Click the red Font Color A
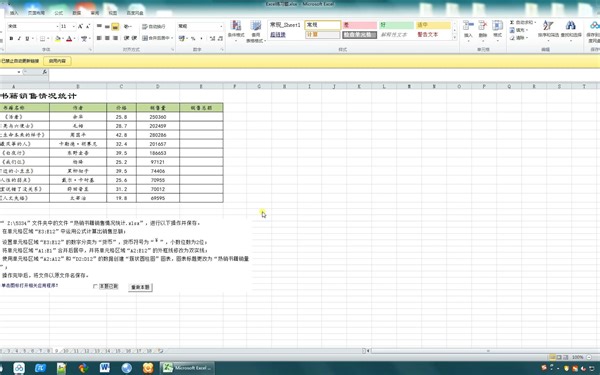 [69, 39]
